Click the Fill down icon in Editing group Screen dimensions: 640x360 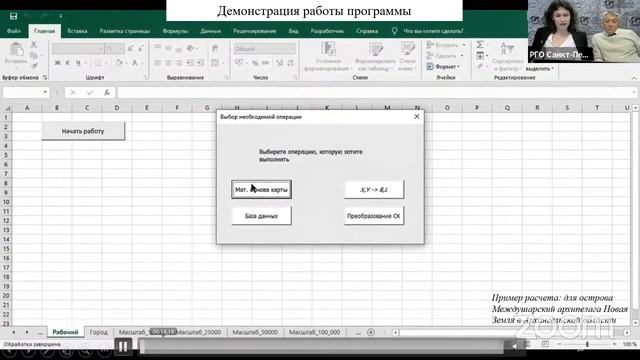pos(480,55)
